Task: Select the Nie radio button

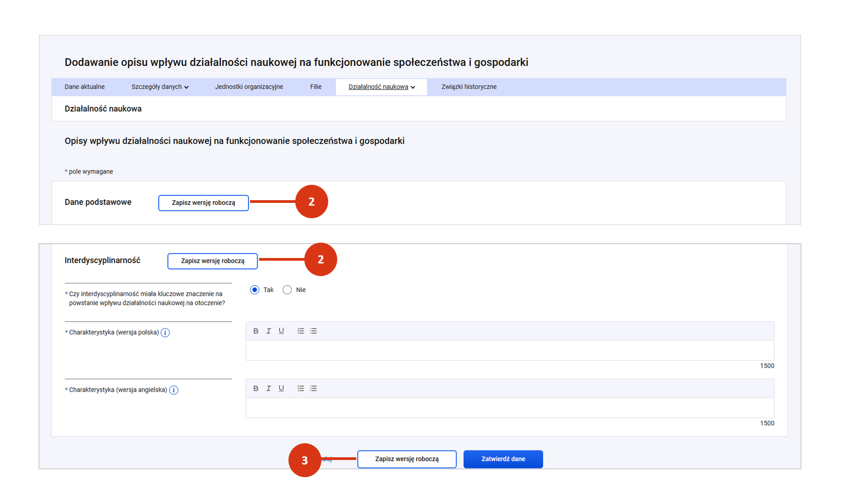Action: [x=287, y=290]
